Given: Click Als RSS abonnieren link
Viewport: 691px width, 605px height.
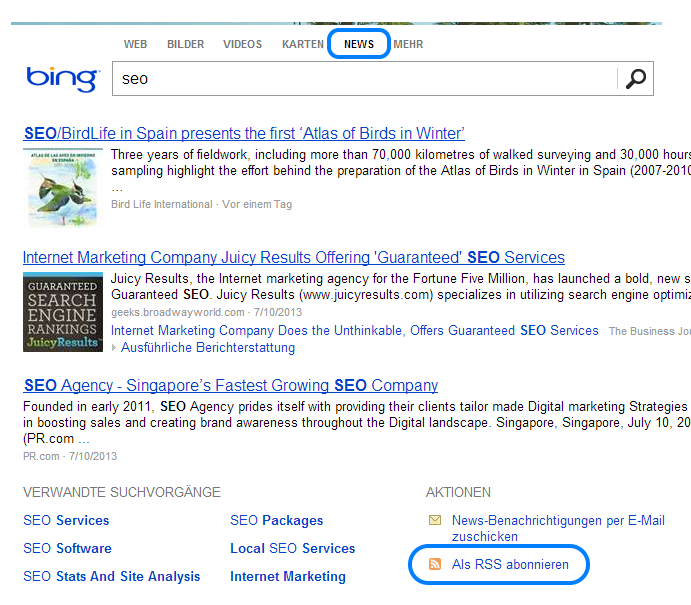Looking at the screenshot, I should 510,564.
